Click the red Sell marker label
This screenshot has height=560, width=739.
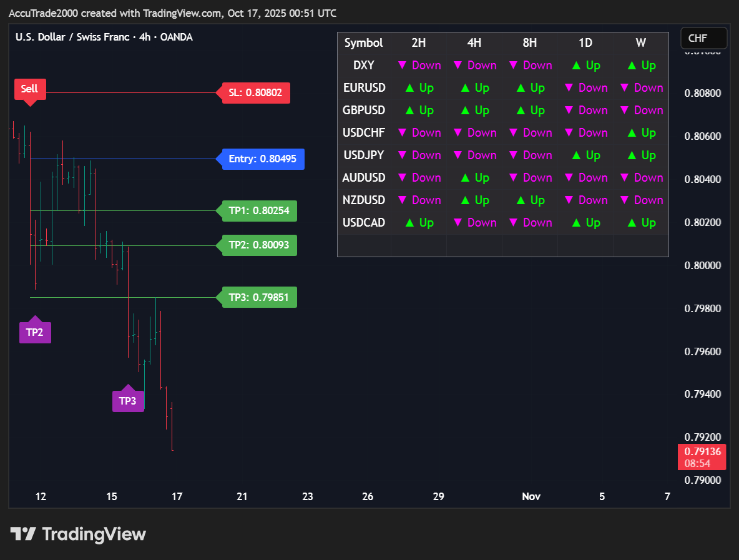click(30, 89)
